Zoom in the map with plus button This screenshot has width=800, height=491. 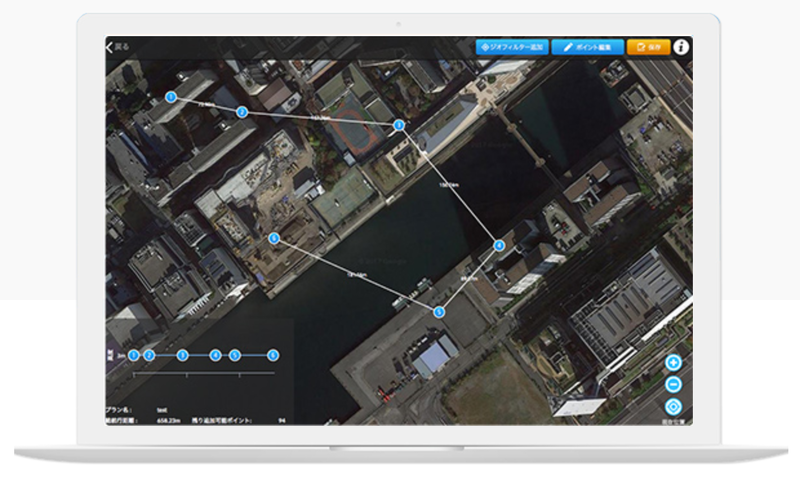(674, 363)
